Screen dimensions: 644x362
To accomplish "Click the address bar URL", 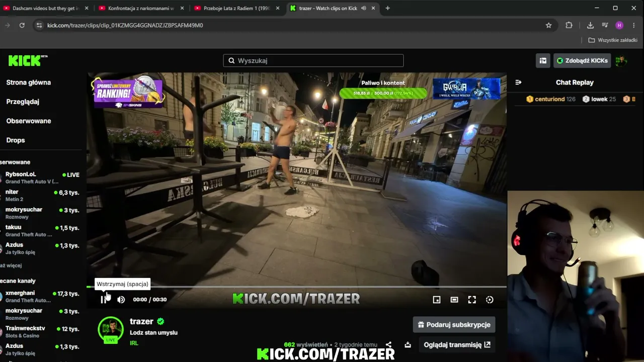I will 125,25.
